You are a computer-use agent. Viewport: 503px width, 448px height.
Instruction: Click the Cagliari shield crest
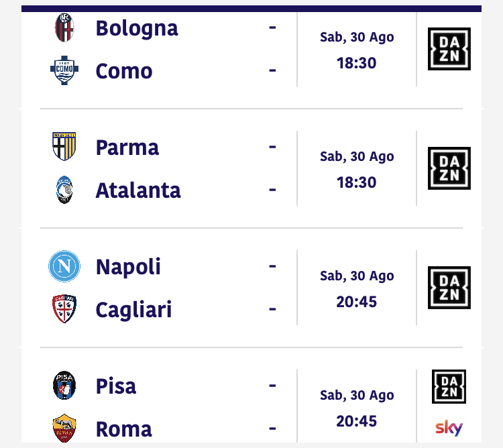(64, 309)
